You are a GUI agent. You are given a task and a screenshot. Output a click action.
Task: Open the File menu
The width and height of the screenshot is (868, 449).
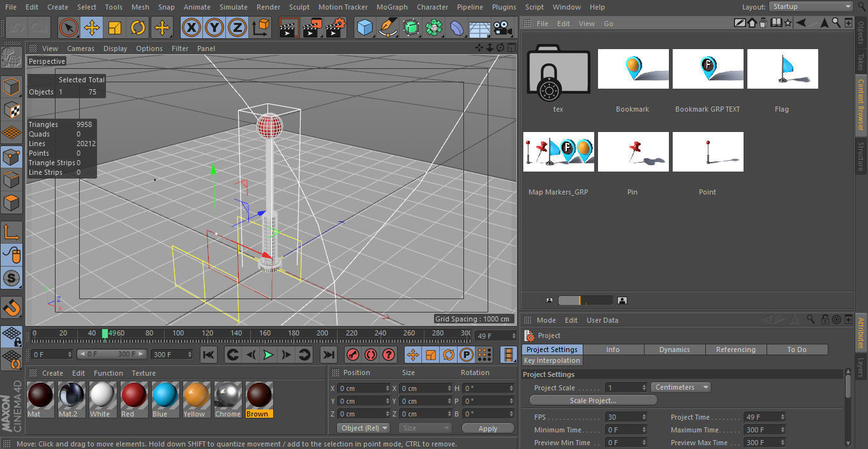[x=11, y=7]
